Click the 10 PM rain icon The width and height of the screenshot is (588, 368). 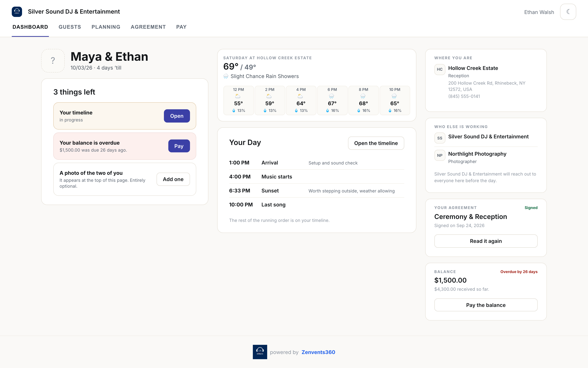coord(394,96)
